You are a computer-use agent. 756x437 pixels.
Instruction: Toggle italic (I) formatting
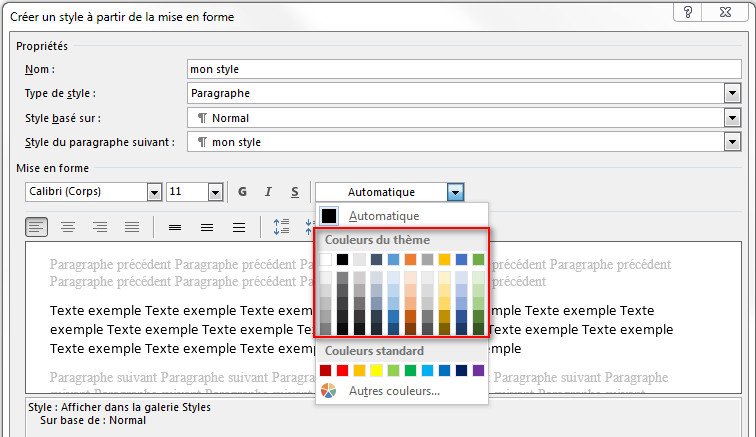[268, 192]
